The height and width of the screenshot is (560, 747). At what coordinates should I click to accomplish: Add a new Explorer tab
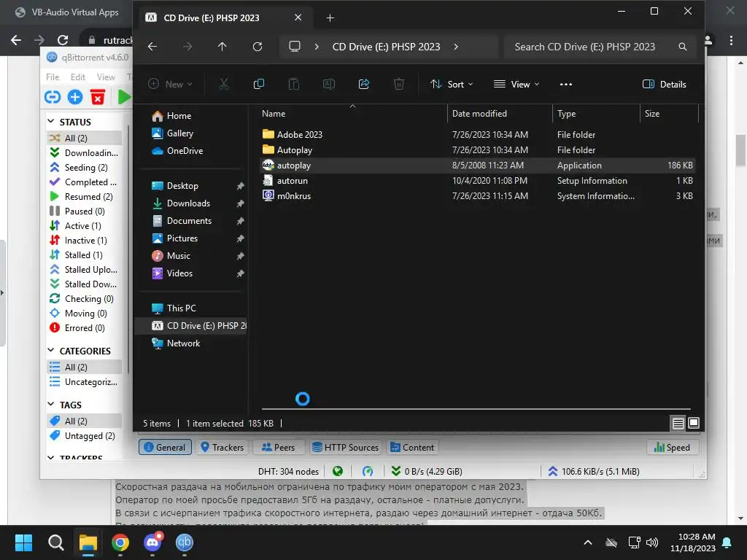(330, 17)
